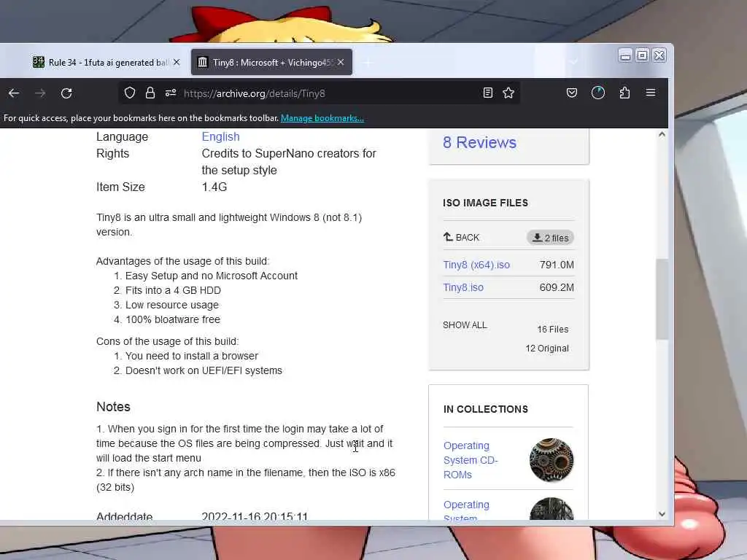Image resolution: width=747 pixels, height=560 pixels.
Task: Show site security padlock info
Action: pos(150,93)
